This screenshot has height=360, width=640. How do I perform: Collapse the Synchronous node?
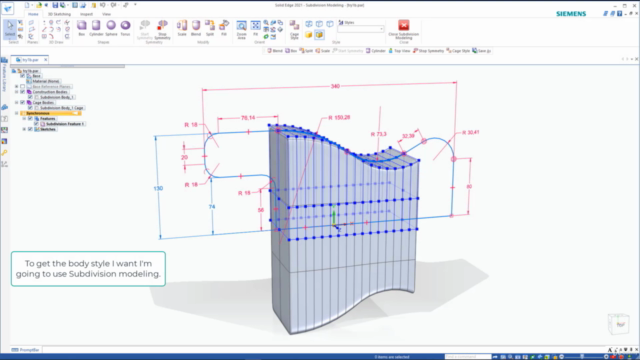[16, 113]
